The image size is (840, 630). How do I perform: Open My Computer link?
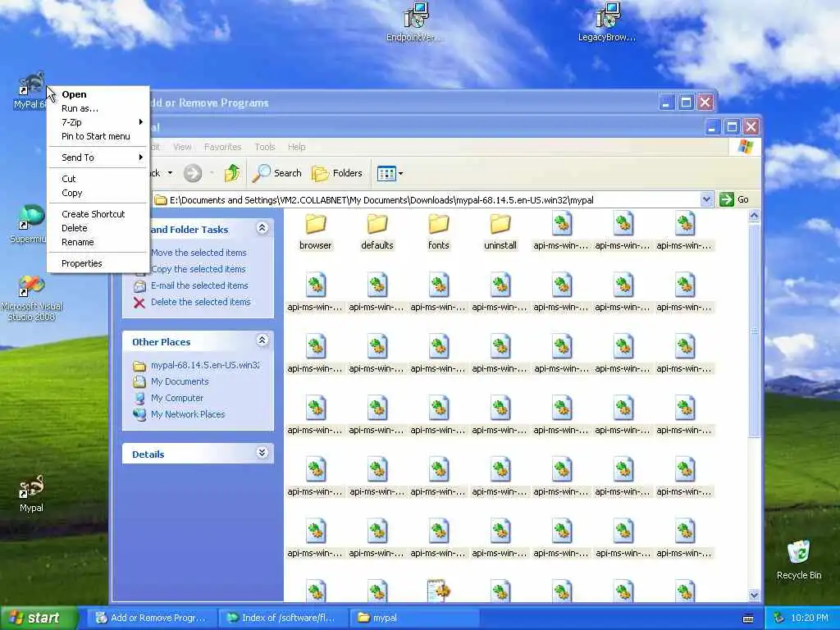177,398
